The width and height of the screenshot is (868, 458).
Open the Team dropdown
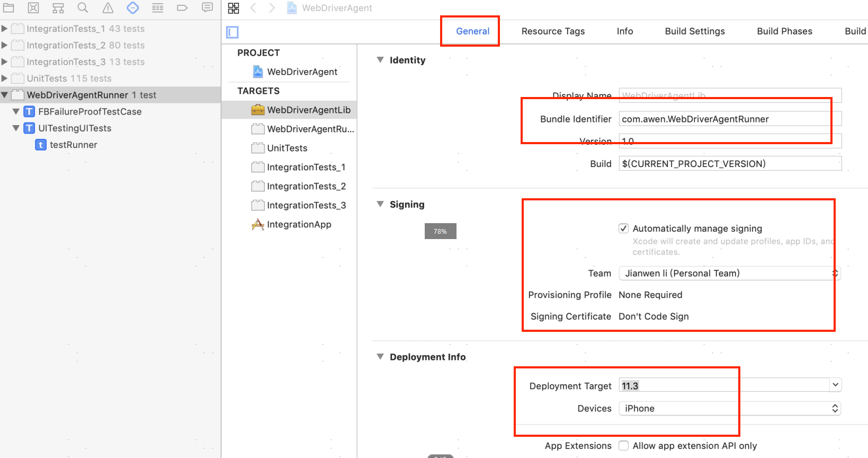coord(730,273)
